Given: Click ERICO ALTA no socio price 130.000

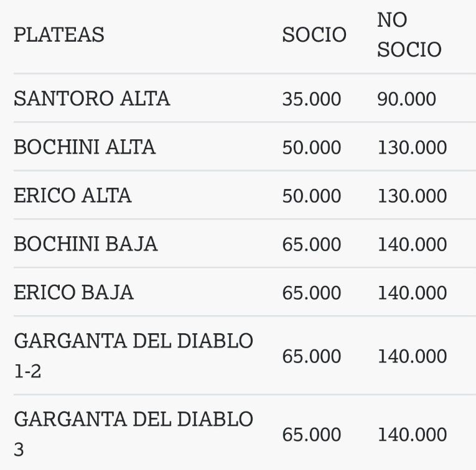Looking at the screenshot, I should coord(412,196).
